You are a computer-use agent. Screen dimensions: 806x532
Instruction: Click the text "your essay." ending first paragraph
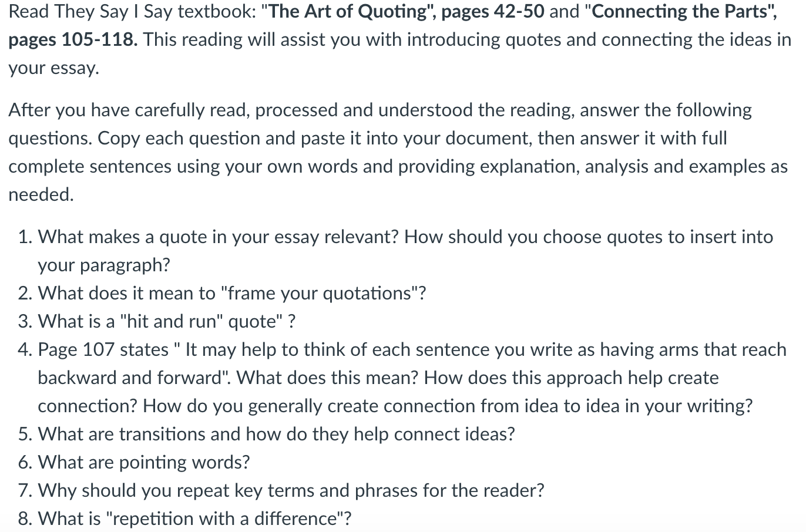point(53,68)
